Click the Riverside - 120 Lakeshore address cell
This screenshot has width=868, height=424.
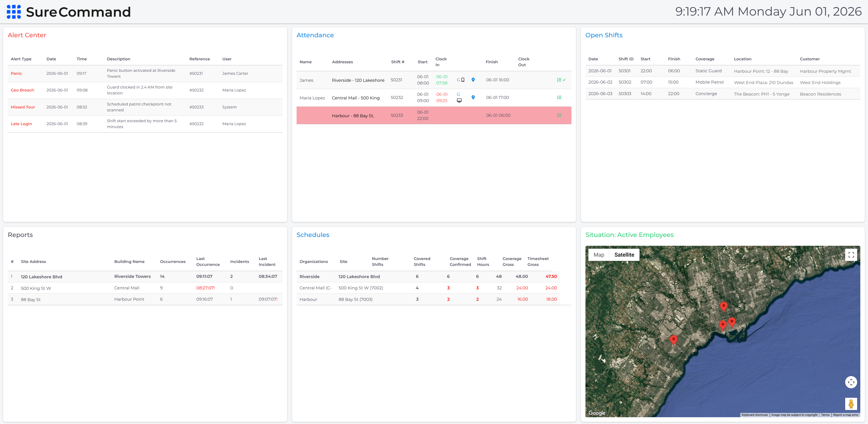pos(358,80)
